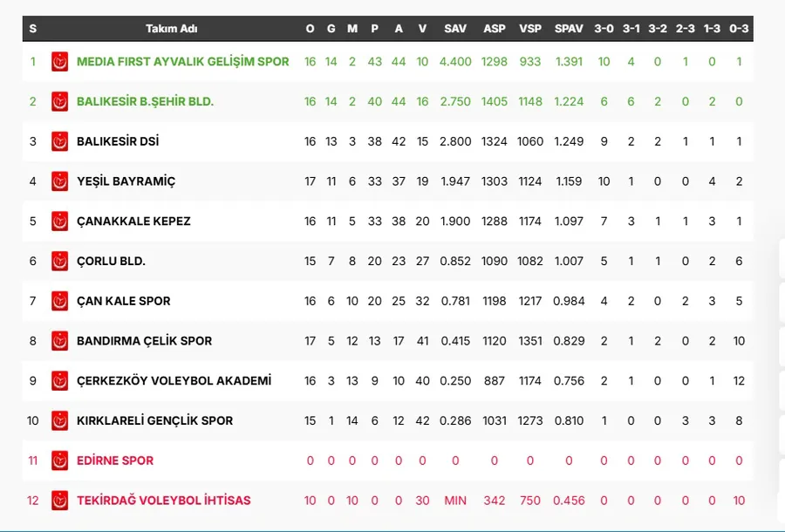Click the S rank column header
The width and height of the screenshot is (785, 532).
(x=33, y=28)
